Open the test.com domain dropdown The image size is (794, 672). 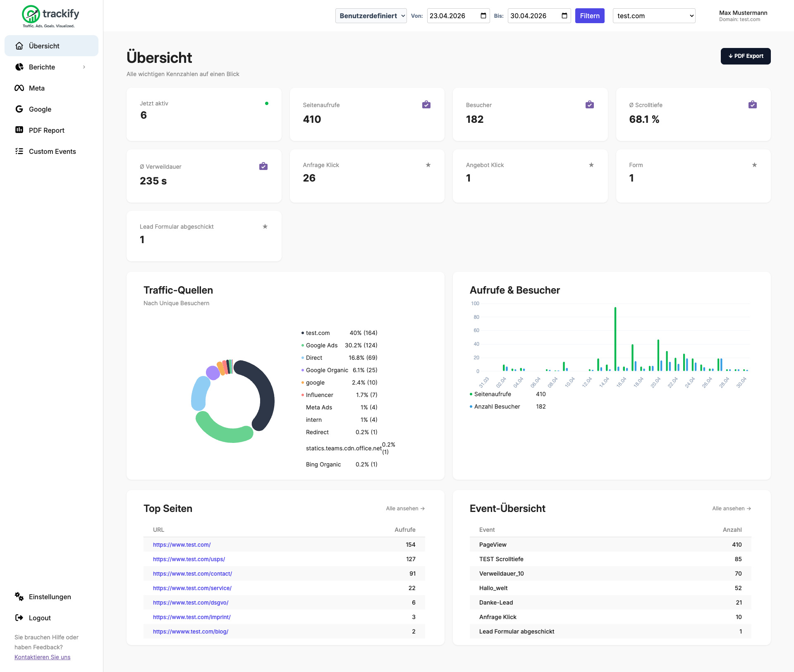(654, 16)
